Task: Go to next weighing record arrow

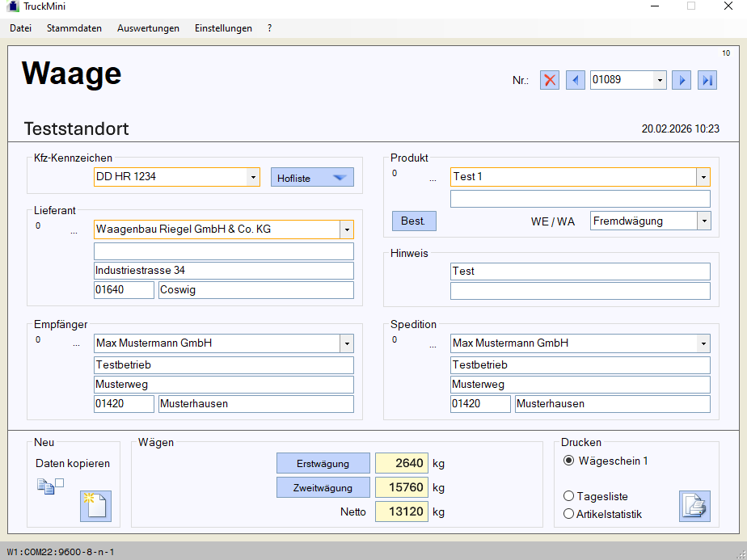Action: point(682,80)
